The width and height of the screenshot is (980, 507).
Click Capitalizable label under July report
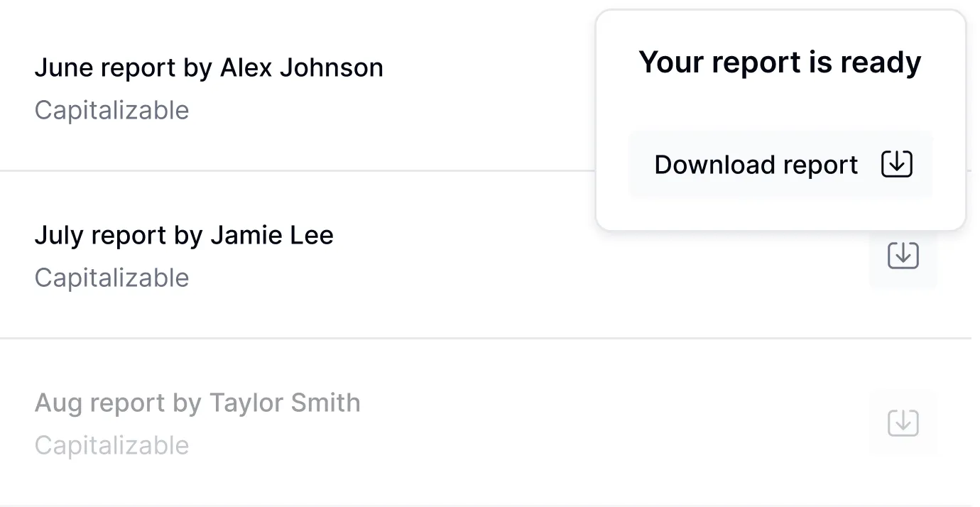(x=111, y=278)
